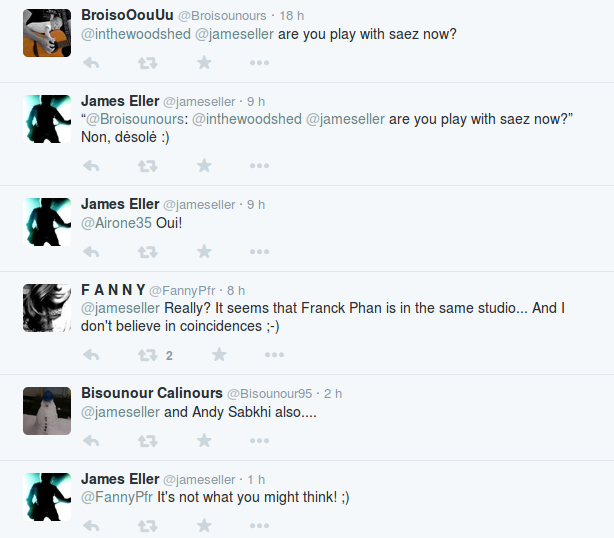Reply to BroisoOouUu's tweet

pos(91,63)
